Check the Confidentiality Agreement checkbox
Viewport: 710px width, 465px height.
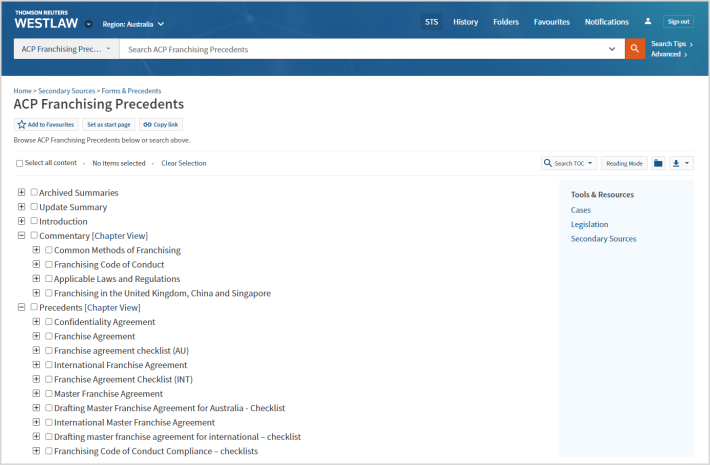49,322
